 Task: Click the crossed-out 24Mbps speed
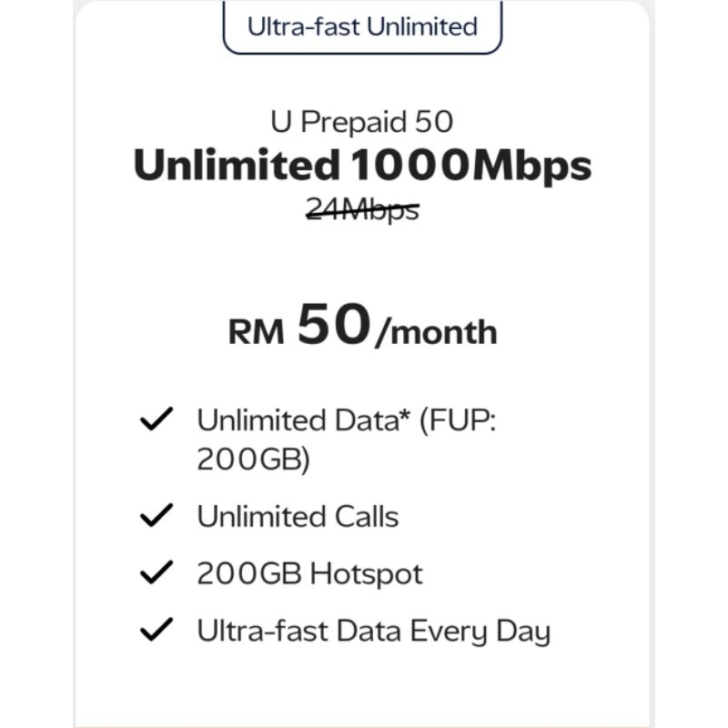(362, 210)
